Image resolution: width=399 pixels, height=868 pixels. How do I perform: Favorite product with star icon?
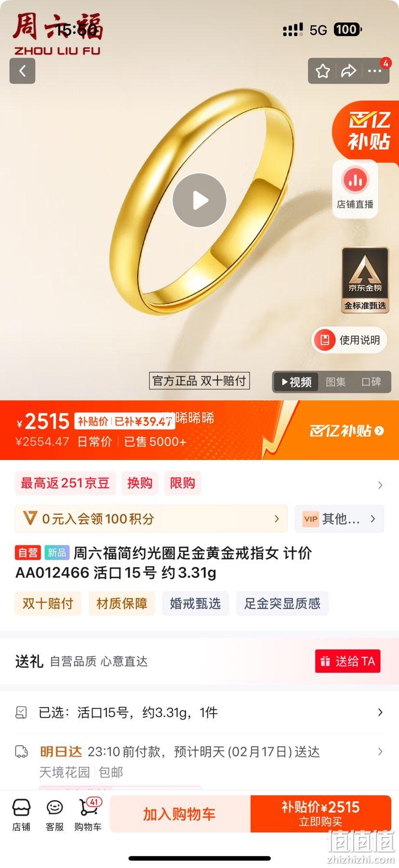(323, 71)
